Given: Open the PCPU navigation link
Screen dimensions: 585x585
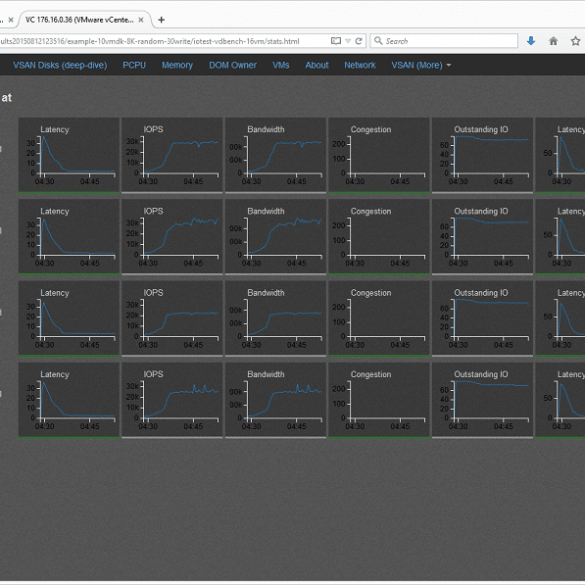Looking at the screenshot, I should [x=134, y=65].
